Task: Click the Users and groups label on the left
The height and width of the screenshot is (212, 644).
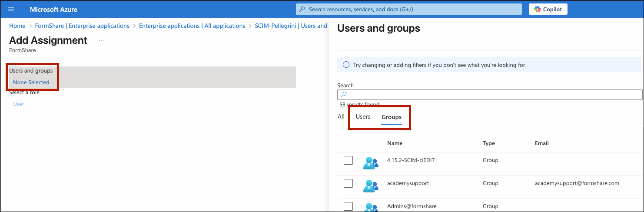Action: click(31, 70)
